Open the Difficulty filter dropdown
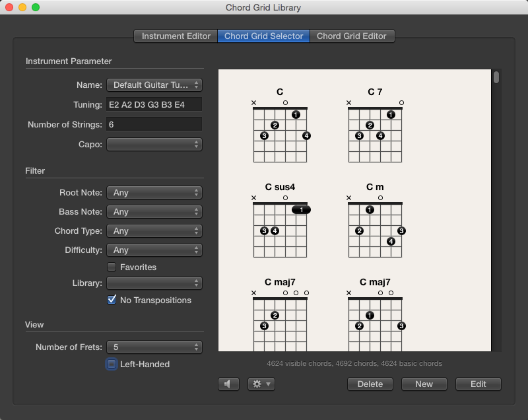 [x=154, y=250]
